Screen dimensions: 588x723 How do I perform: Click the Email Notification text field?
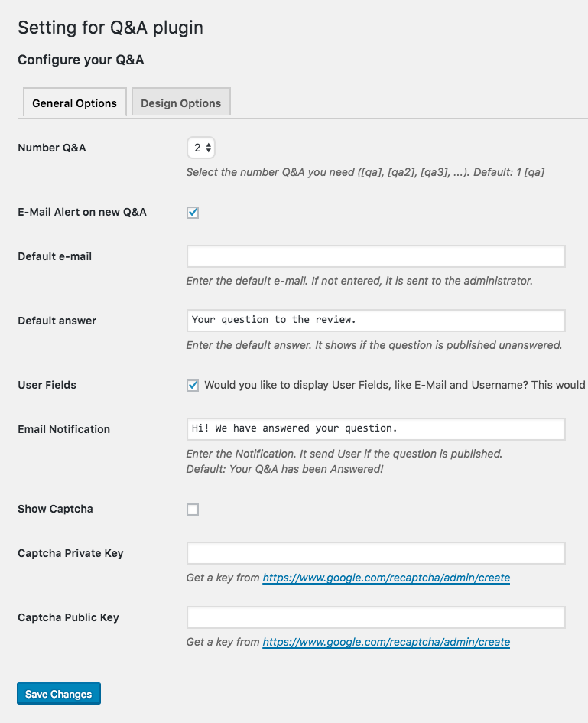pyautogui.click(x=376, y=428)
